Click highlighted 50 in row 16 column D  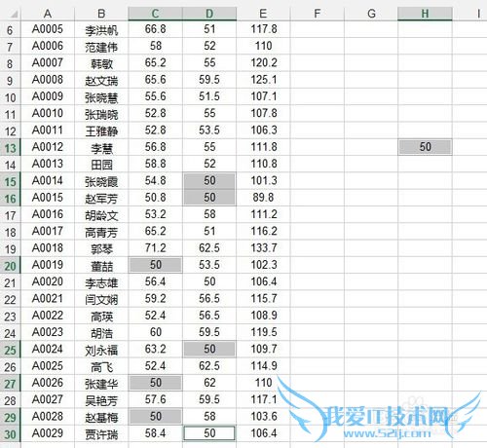pyautogui.click(x=209, y=198)
